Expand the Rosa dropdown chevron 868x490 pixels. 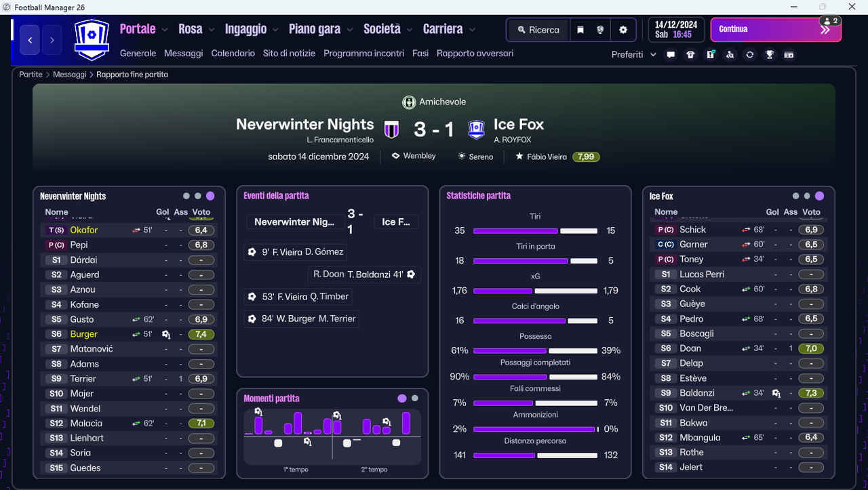pyautogui.click(x=211, y=30)
